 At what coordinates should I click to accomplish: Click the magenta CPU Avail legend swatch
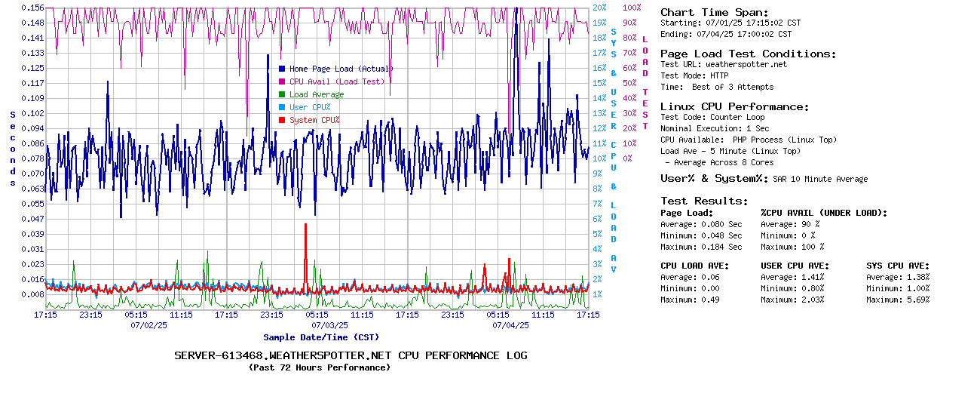(x=282, y=81)
